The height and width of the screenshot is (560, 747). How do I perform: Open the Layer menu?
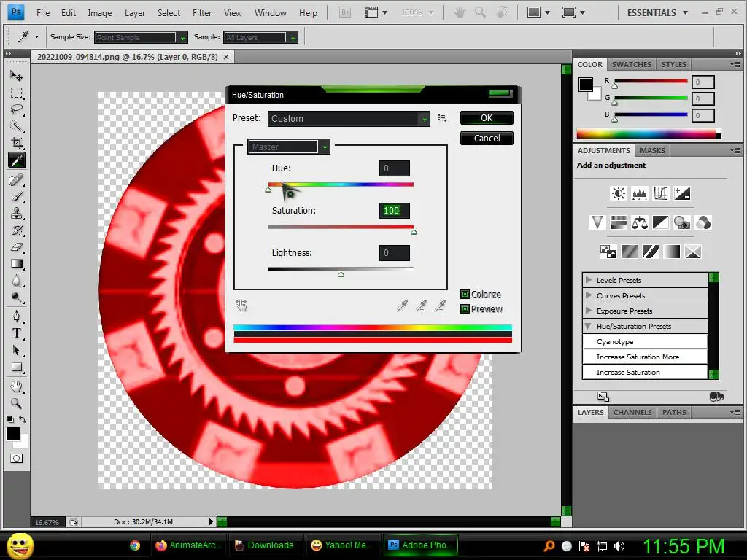(135, 13)
